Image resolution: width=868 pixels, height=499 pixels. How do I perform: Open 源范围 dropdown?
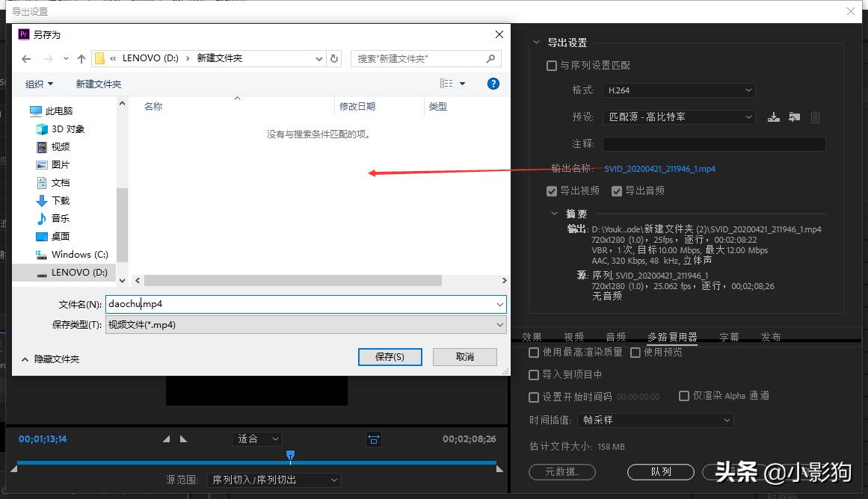pos(274,480)
